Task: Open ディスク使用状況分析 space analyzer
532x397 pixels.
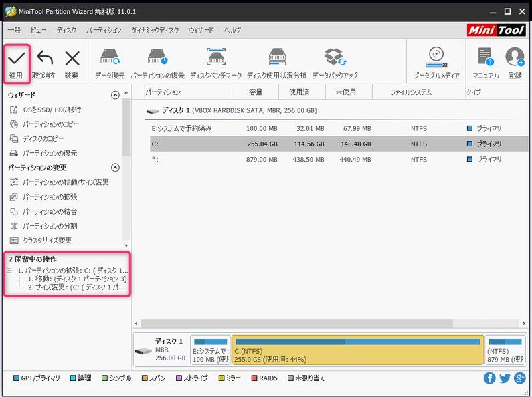Action: pyautogui.click(x=277, y=64)
